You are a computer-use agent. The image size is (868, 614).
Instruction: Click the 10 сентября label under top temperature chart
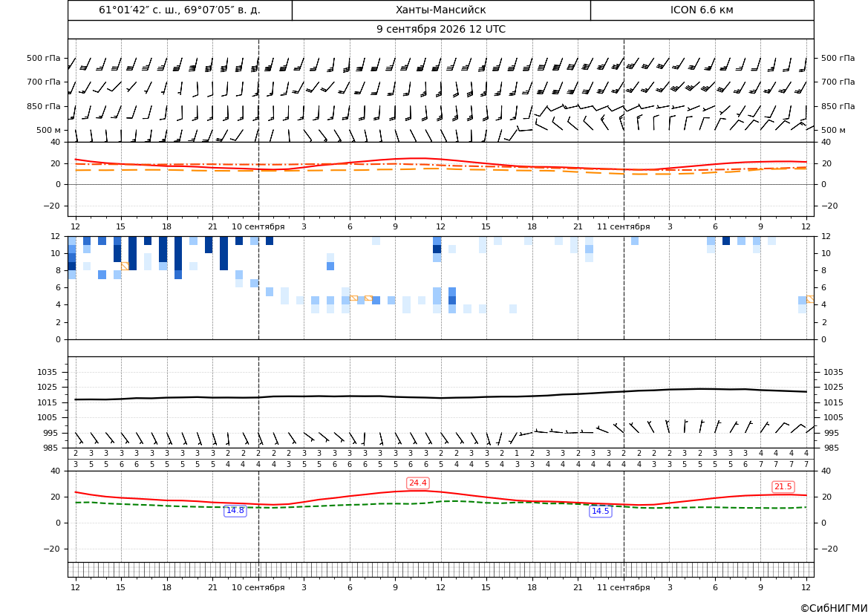[x=258, y=226]
